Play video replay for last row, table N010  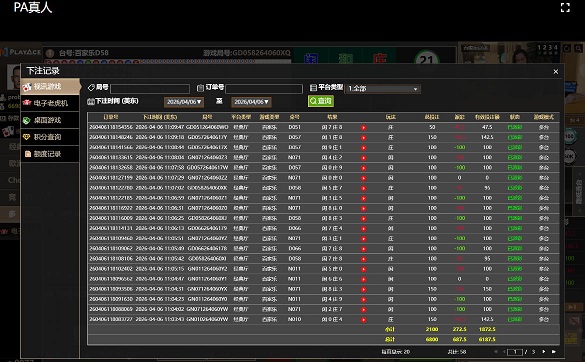[363, 319]
